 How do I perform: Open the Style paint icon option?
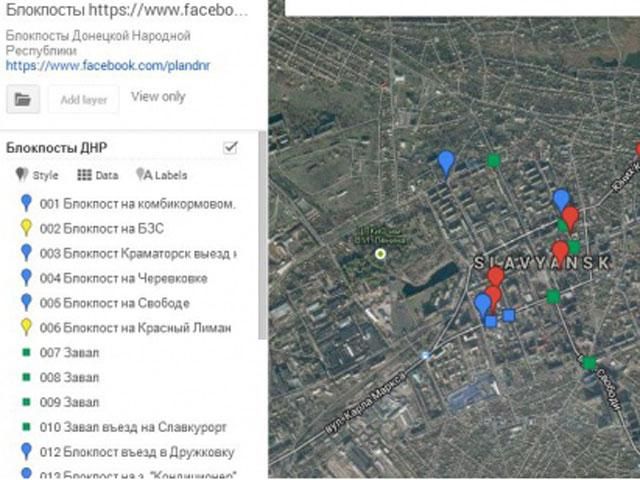pyautogui.click(x=38, y=175)
